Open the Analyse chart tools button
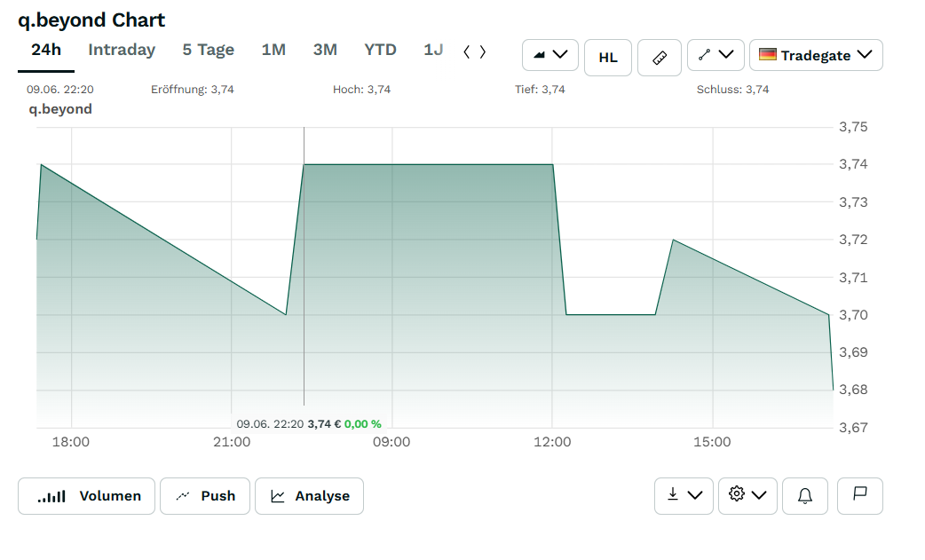 point(309,496)
